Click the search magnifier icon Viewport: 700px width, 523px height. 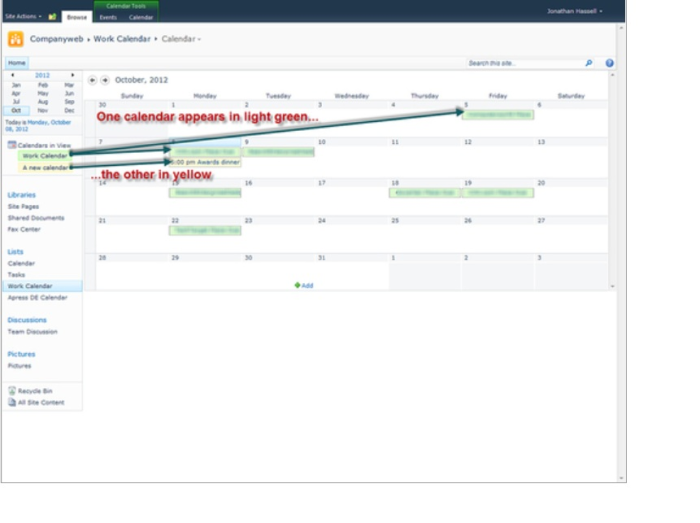589,63
